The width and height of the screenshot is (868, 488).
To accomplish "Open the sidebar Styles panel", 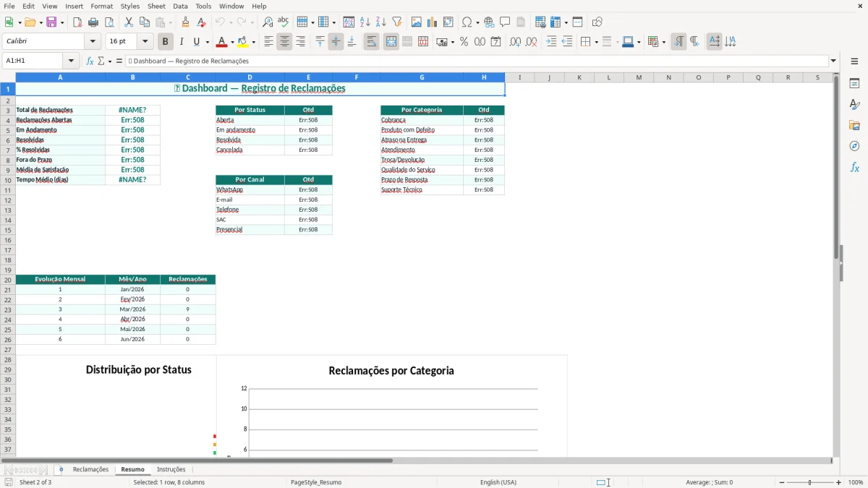I will coord(854,105).
